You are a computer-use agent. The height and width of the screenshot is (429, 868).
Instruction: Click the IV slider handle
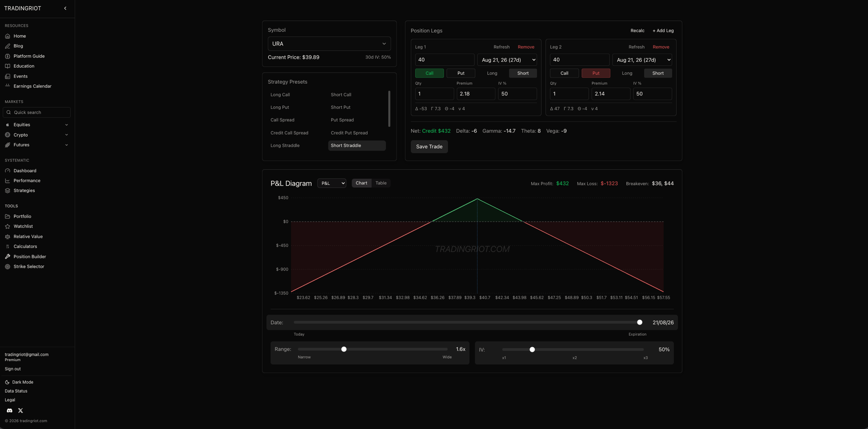(532, 350)
